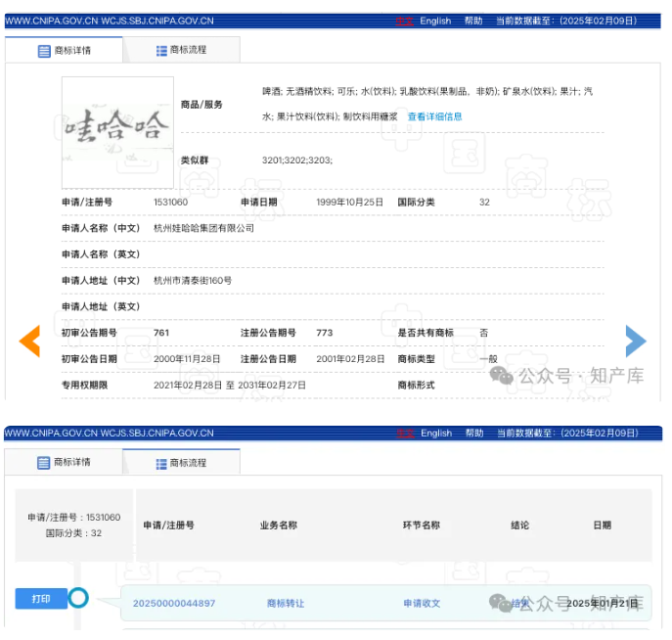Image resolution: width=672 pixels, height=640 pixels.
Task: Open 帮助 in the process page header
Action: (473, 433)
